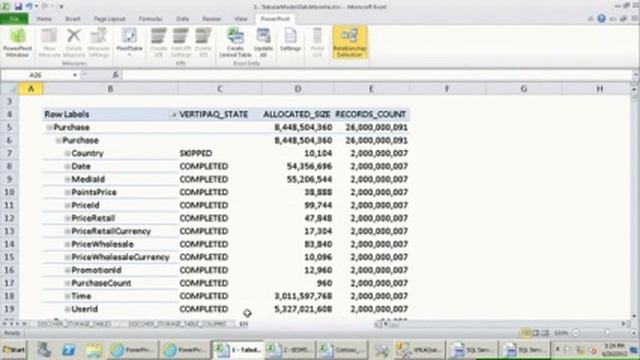The width and height of the screenshot is (640, 360).
Task: Switch to the Page Layout tab
Action: 110,19
